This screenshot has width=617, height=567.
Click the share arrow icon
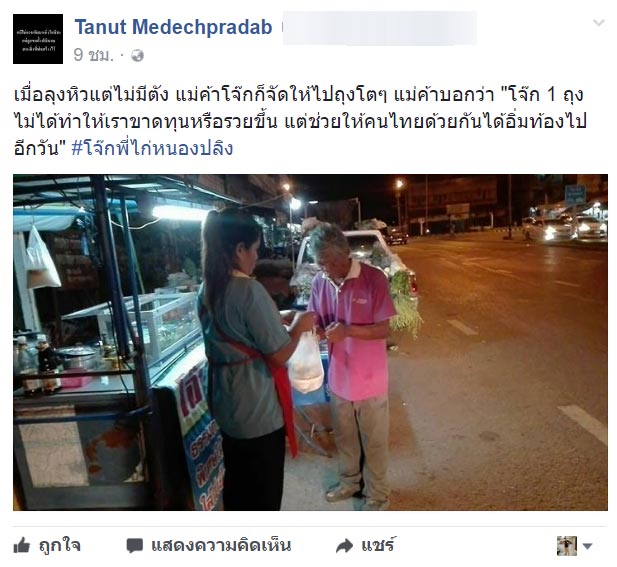tap(345, 546)
